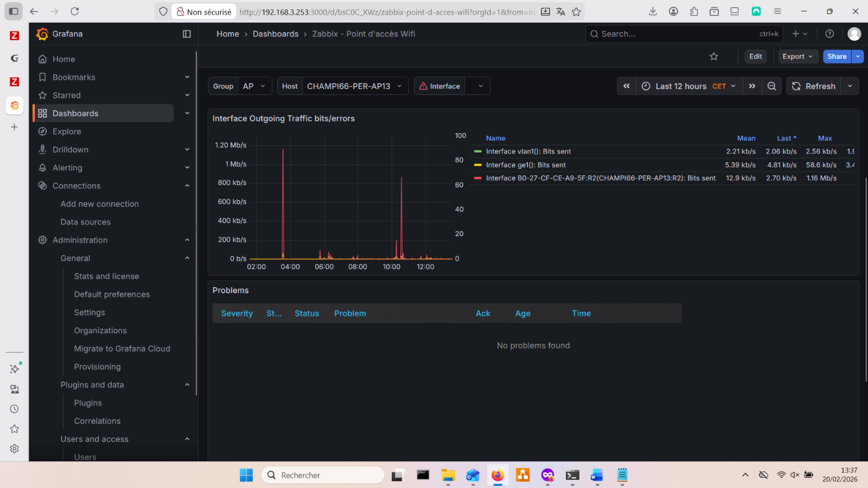Viewport: 868px width, 488px height.
Task: Open the auto-refresh interval dropdown
Action: pyautogui.click(x=850, y=86)
